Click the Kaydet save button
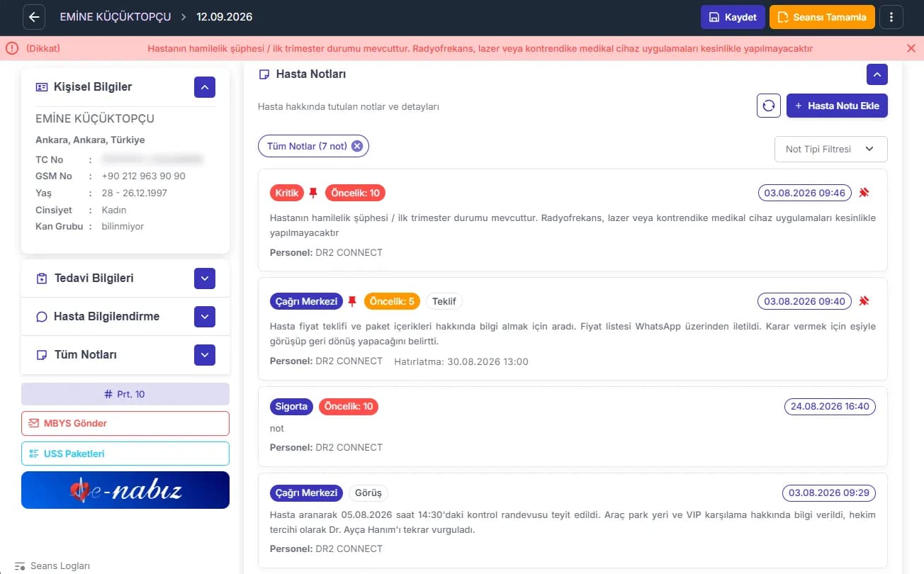Screen dimensions: 924x574 click(x=733, y=17)
